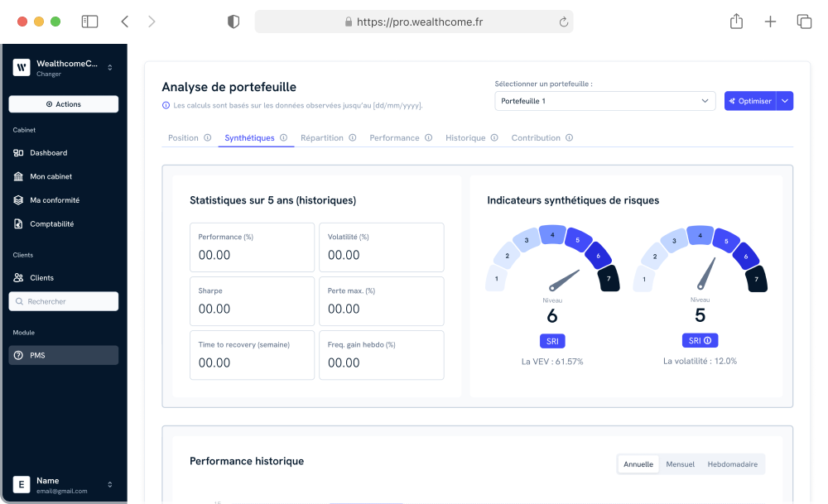
Task: Open the Répartition tab
Action: [321, 137]
